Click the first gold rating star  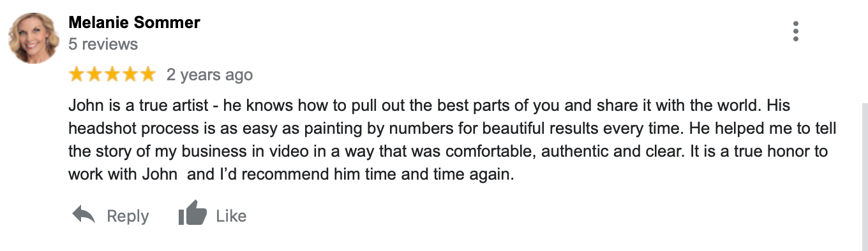[x=77, y=75]
